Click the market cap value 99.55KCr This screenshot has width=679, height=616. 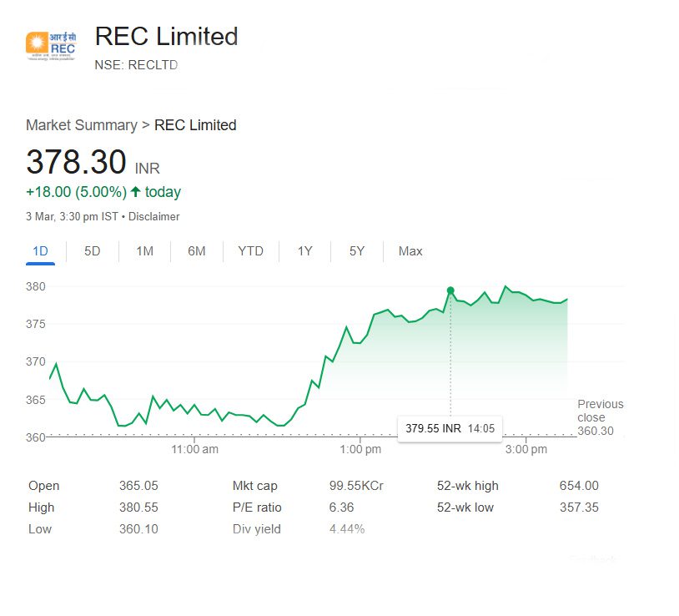(x=356, y=486)
